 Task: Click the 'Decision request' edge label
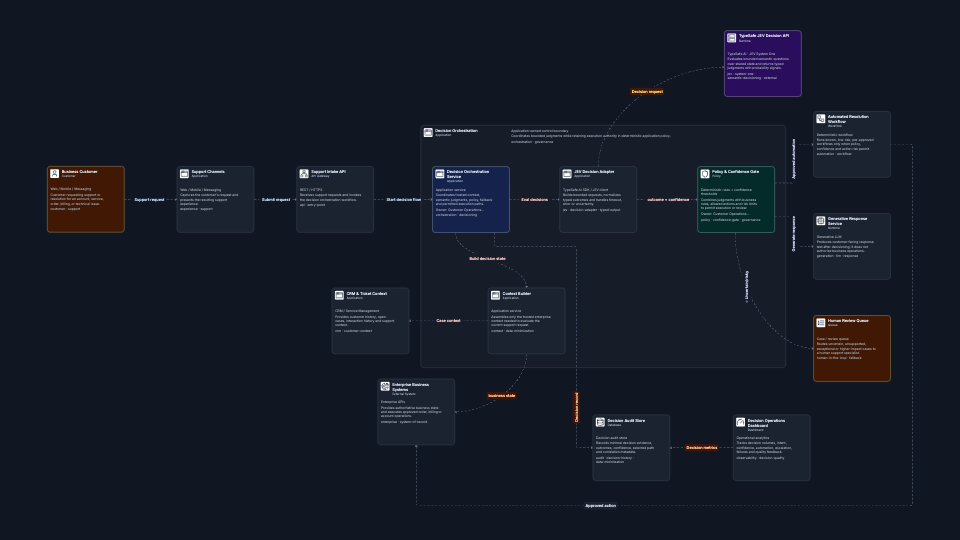[647, 92]
